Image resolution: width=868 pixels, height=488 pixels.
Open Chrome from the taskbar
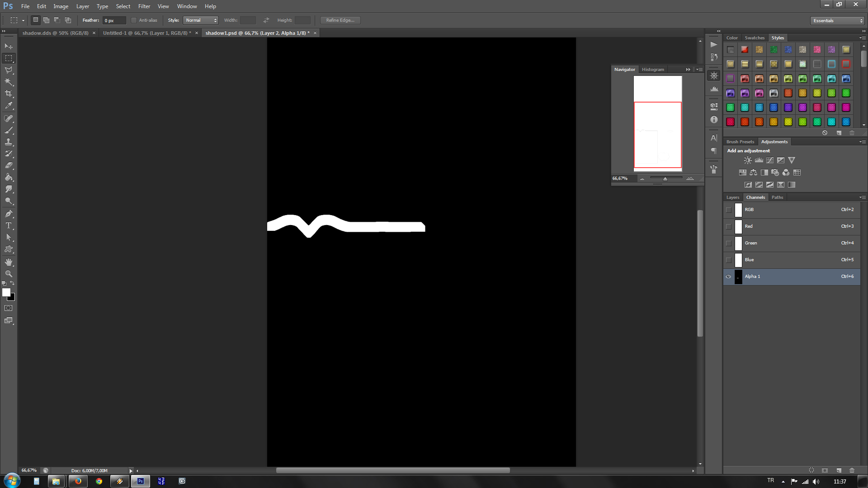pyautogui.click(x=99, y=481)
